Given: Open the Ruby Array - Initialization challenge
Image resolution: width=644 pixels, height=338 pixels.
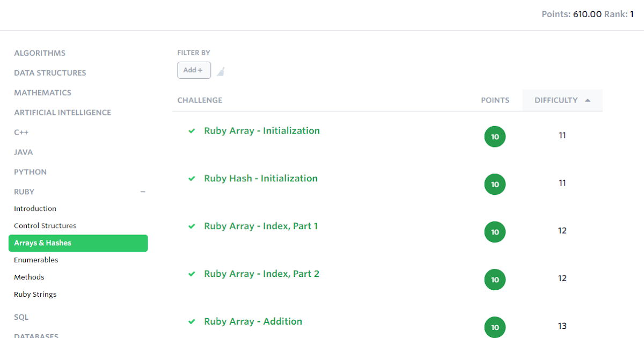Looking at the screenshot, I should [x=262, y=130].
